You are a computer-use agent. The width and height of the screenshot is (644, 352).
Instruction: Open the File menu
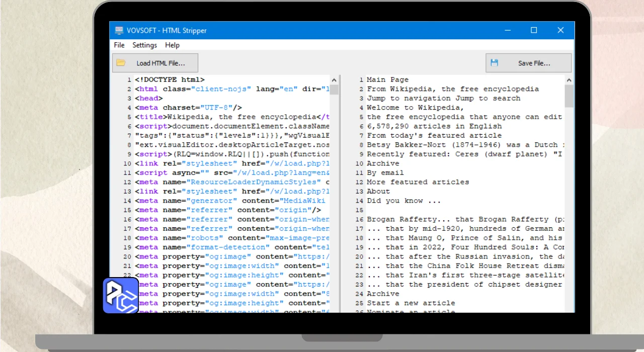pyautogui.click(x=119, y=45)
